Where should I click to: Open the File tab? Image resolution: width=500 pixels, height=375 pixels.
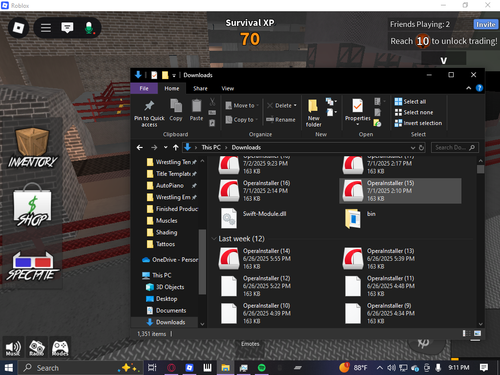[144, 88]
